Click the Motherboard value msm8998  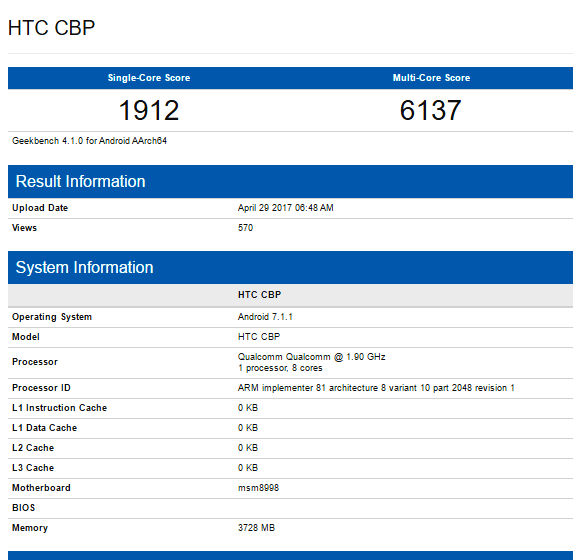point(258,488)
